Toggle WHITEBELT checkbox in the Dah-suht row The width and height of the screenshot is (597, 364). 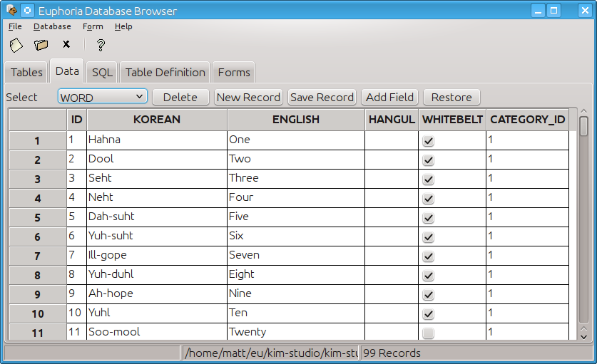point(428,217)
